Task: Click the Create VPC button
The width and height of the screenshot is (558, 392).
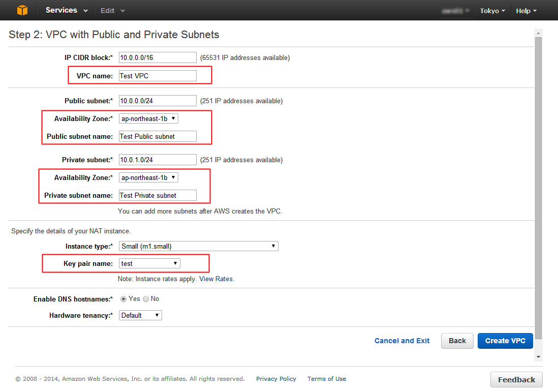Action: (x=505, y=341)
